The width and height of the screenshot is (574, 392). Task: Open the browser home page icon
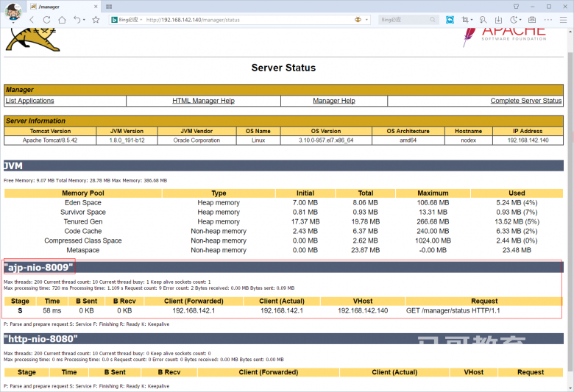[x=63, y=20]
